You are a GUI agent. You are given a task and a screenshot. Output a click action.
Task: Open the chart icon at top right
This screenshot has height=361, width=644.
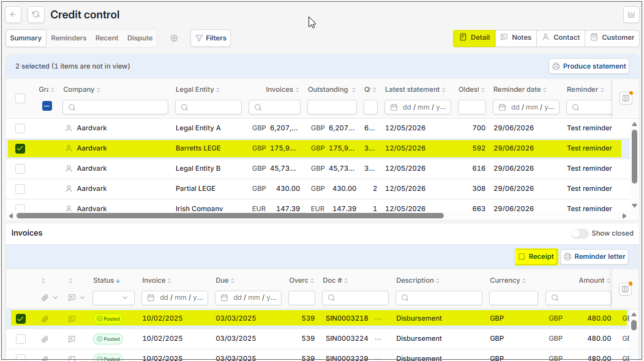coord(631,15)
